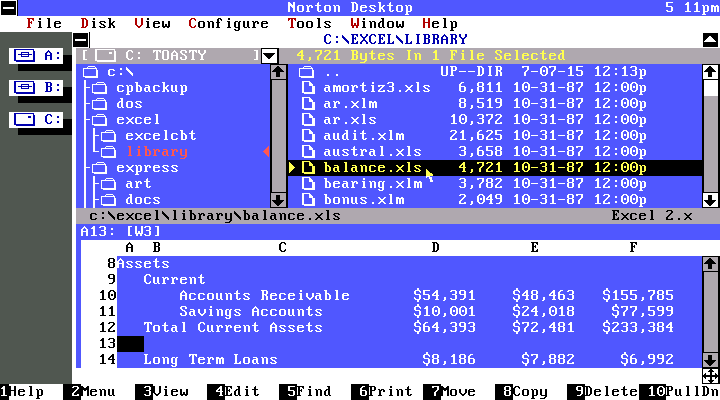Click the ar.xlm file icon
This screenshot has width=720, height=400.
point(308,104)
